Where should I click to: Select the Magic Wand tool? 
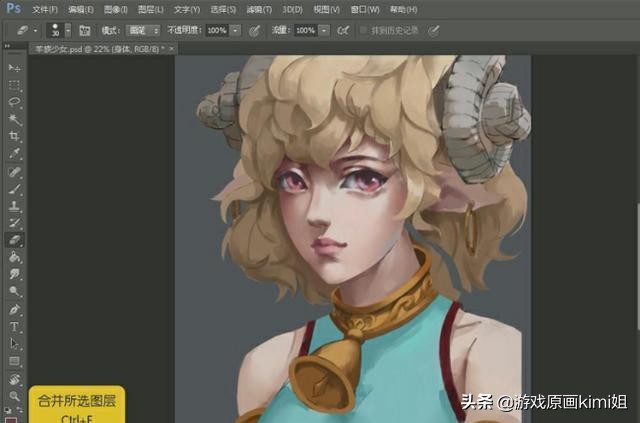14,119
